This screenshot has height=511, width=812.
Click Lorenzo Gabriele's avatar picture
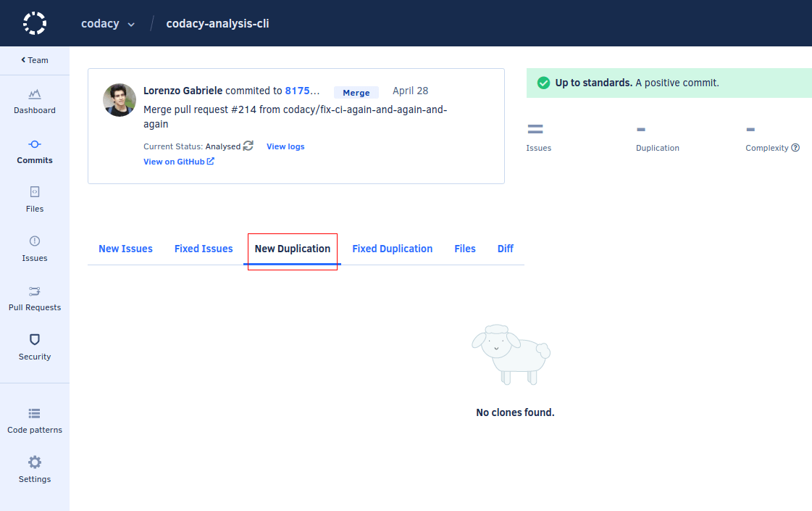(120, 100)
